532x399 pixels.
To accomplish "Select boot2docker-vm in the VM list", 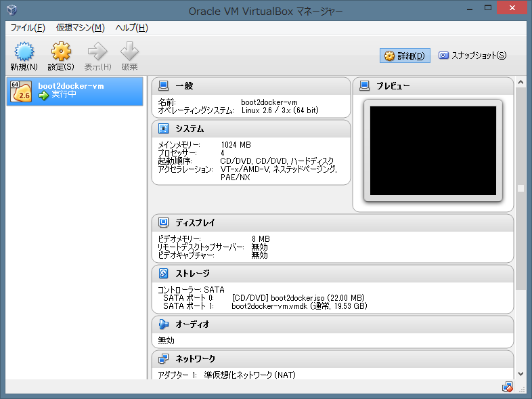I will pyautogui.click(x=74, y=91).
